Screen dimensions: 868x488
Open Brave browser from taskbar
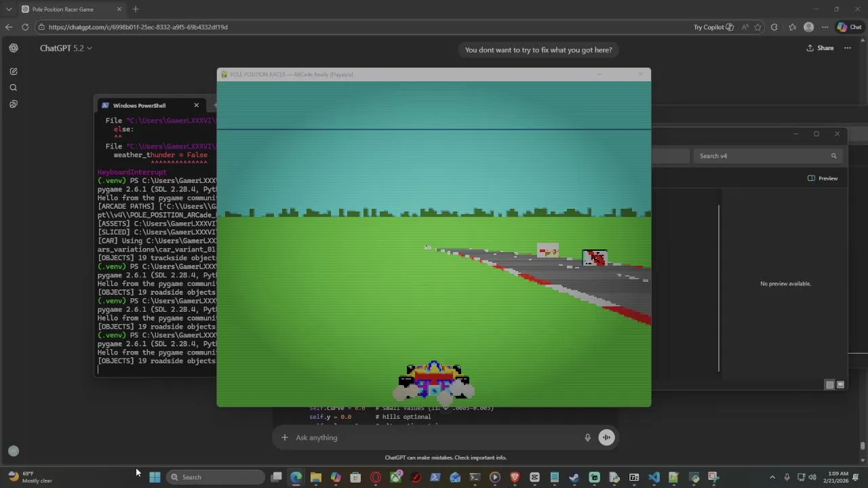(x=515, y=477)
